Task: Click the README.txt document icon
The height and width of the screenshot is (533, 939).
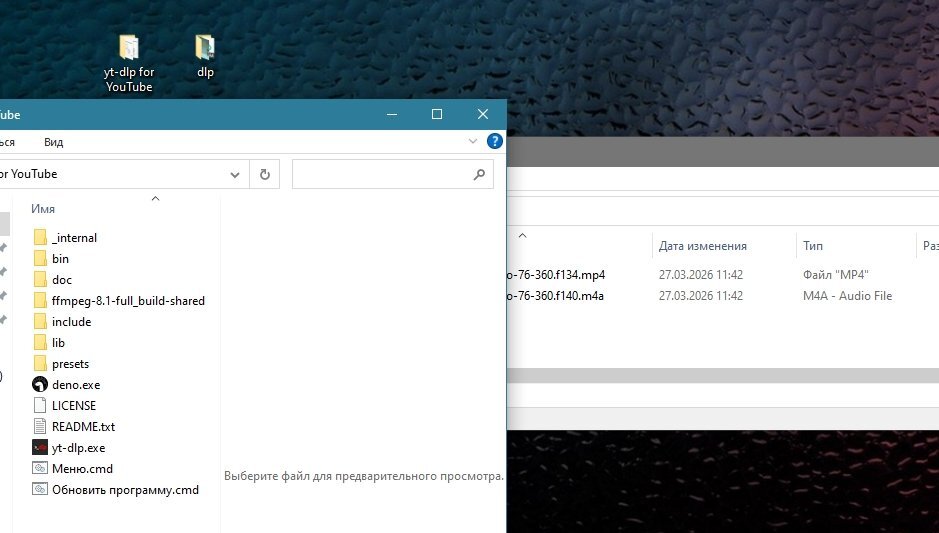Action: (x=40, y=427)
